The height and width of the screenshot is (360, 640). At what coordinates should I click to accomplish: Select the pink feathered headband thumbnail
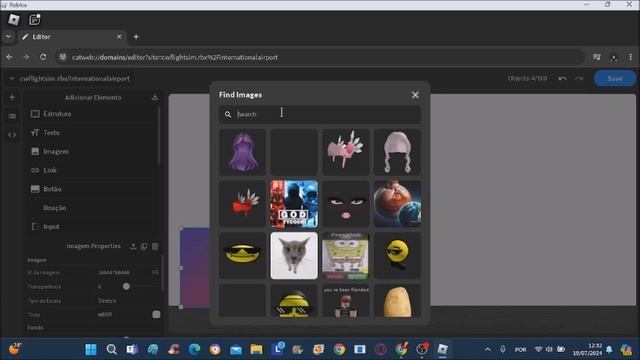(x=346, y=152)
